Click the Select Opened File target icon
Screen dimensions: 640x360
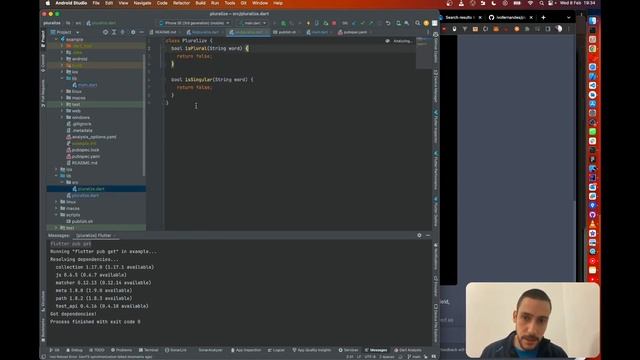click(x=105, y=32)
